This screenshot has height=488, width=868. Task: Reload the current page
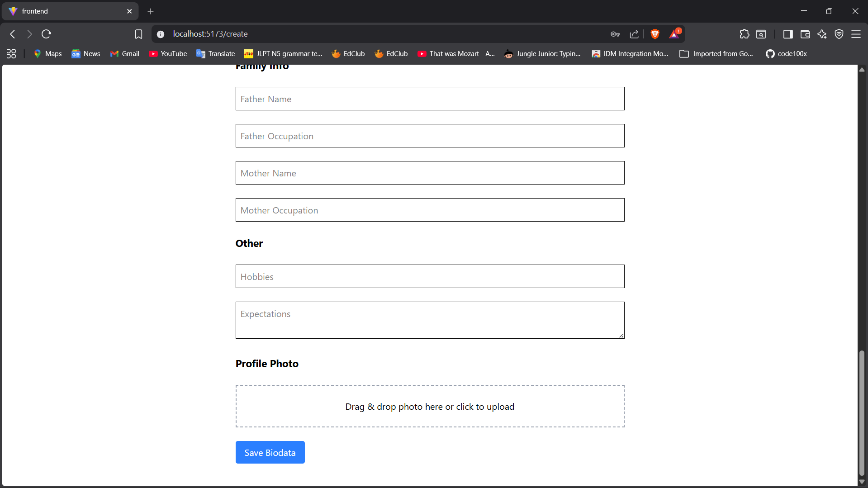(46, 34)
